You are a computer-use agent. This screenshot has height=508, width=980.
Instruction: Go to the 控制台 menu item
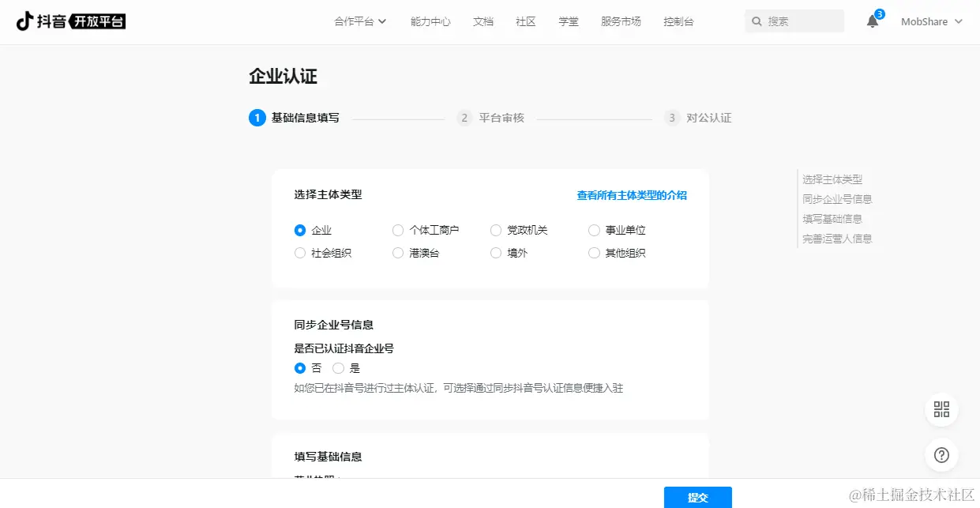pyautogui.click(x=678, y=21)
